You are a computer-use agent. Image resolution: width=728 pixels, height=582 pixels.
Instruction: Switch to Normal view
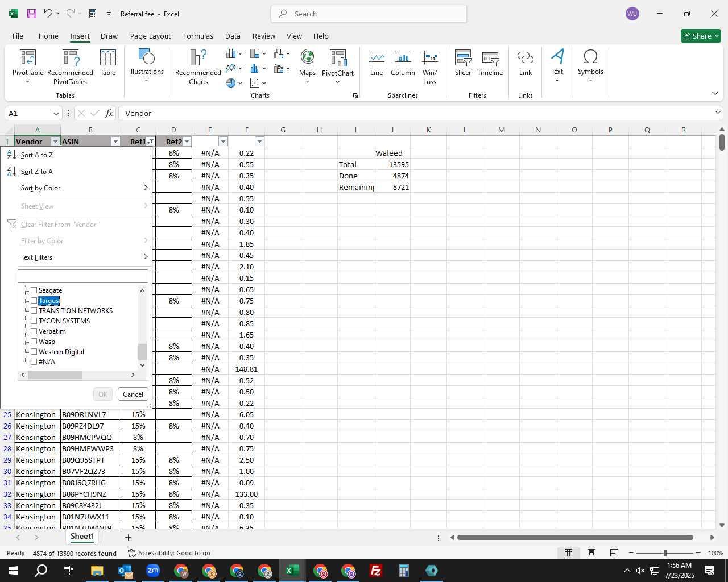pos(568,553)
